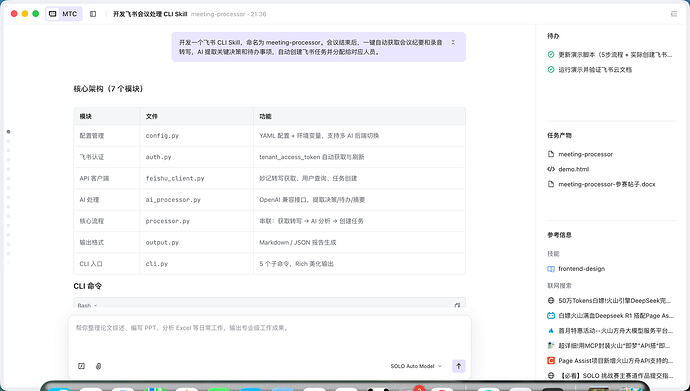Viewport: 690px width, 391px height.
Task: Select the feishu_client.py table cell
Action: (x=196, y=179)
